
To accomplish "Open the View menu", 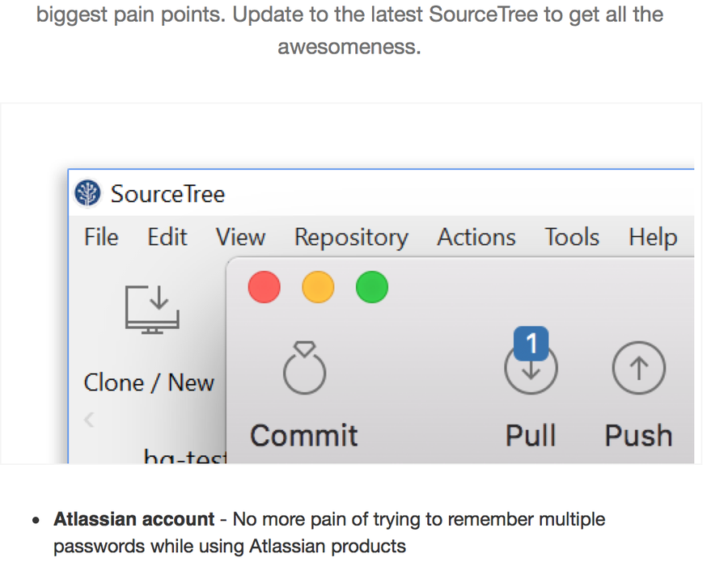I will coord(240,238).
